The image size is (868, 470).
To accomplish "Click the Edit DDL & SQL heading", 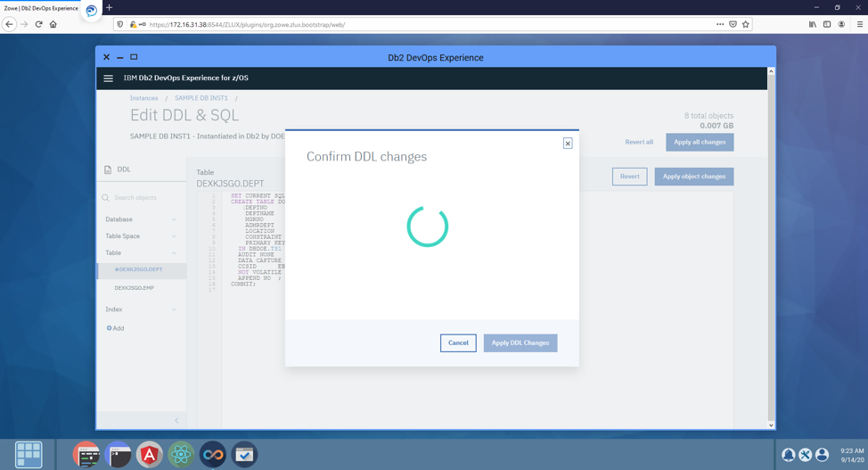I will pos(184,115).
